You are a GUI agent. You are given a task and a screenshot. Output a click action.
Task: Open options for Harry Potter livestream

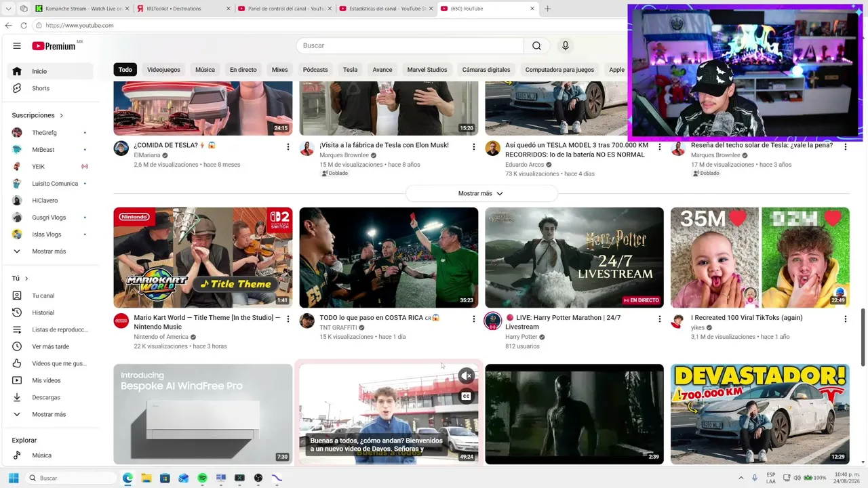coord(660,319)
